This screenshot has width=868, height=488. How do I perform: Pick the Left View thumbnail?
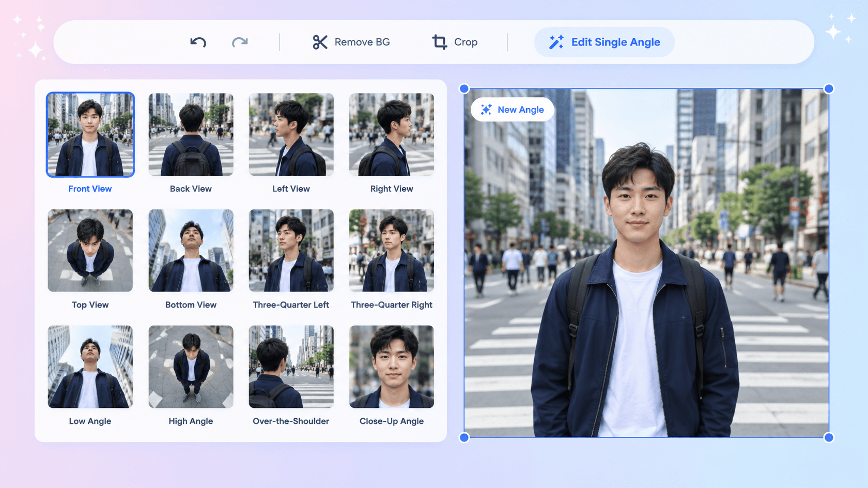point(291,134)
